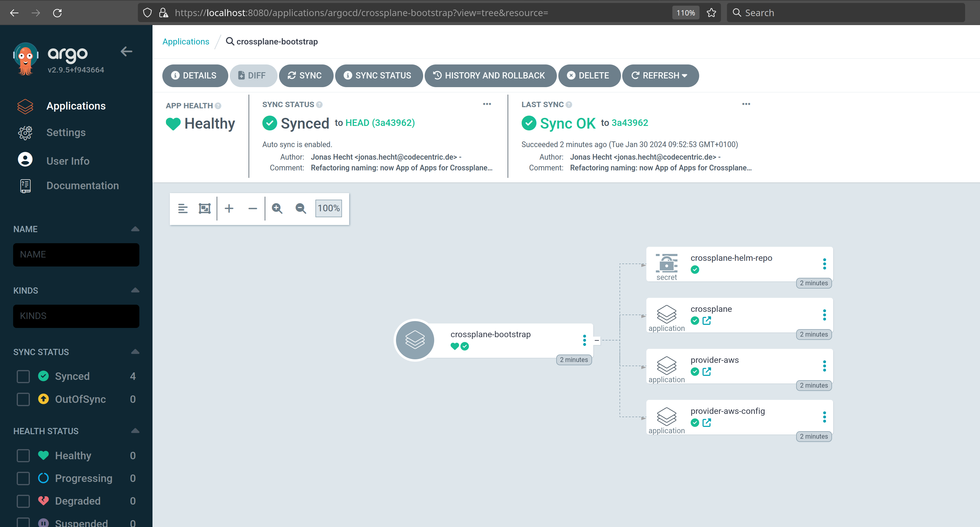Click the zoom percentage input field
Viewport: 980px width, 527px height.
(x=328, y=208)
